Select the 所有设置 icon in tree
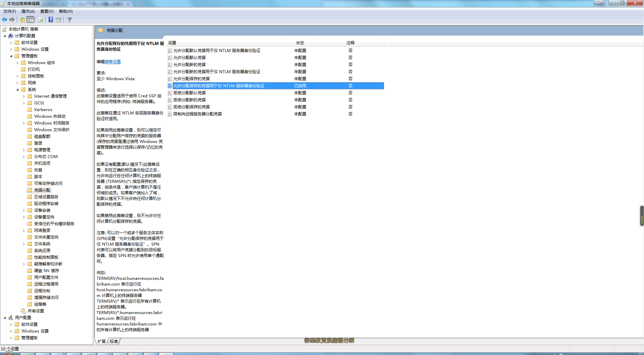 [x=23, y=311]
